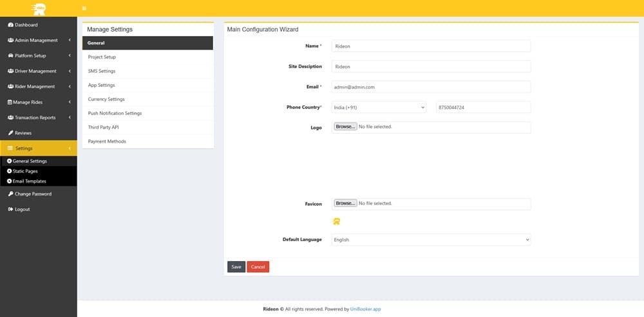Click the Logout icon in sidebar

coord(10,210)
